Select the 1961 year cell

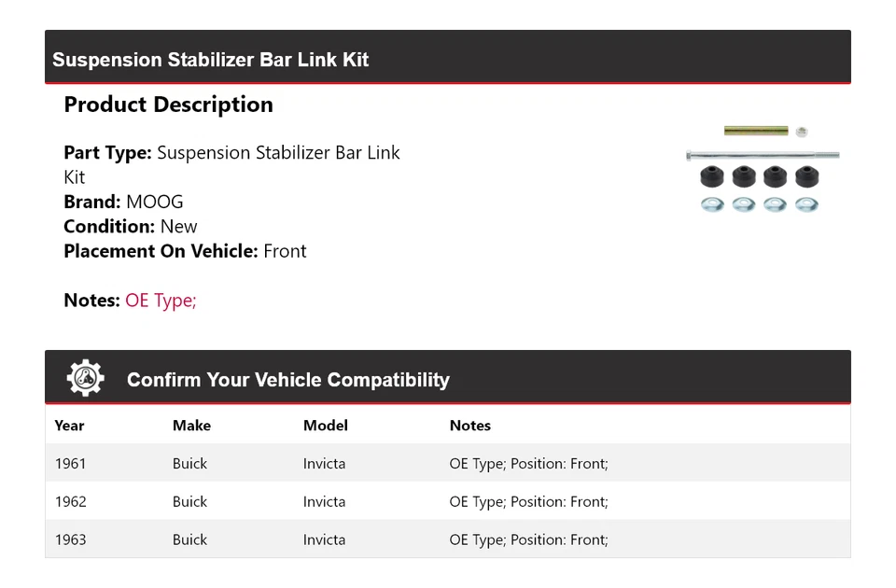point(70,464)
